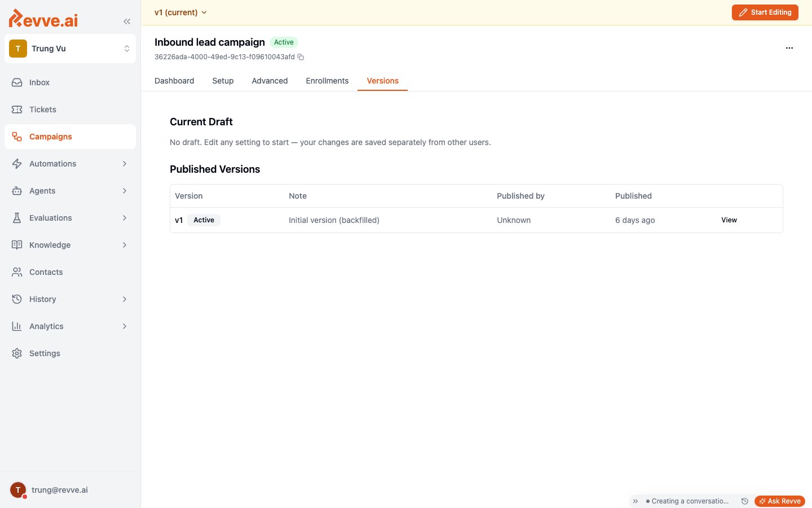The width and height of the screenshot is (812, 508).
Task: Switch to the Dashboard tab
Action: [174, 81]
